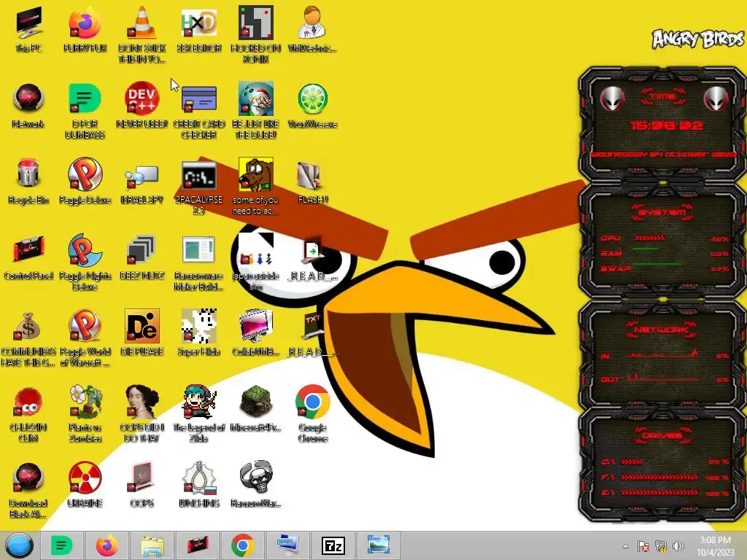Open the Peggle Deluxe shortcut
This screenshot has width=747, height=560.
pyautogui.click(x=85, y=182)
